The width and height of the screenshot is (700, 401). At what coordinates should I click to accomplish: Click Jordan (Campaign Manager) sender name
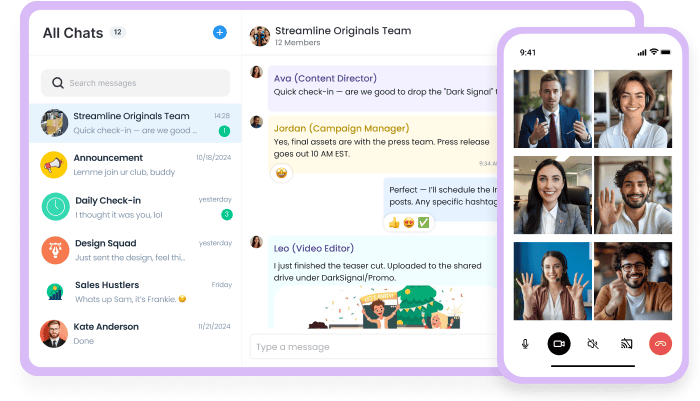[x=342, y=128]
